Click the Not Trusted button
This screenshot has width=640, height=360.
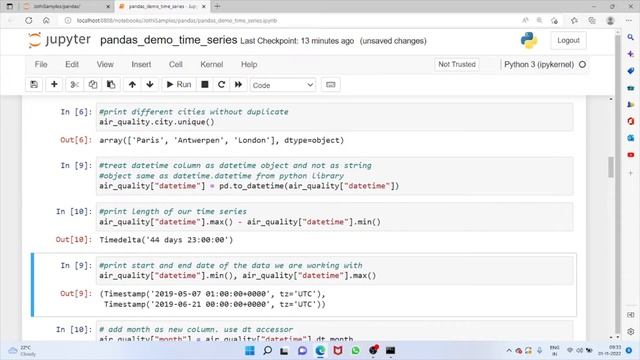click(457, 64)
